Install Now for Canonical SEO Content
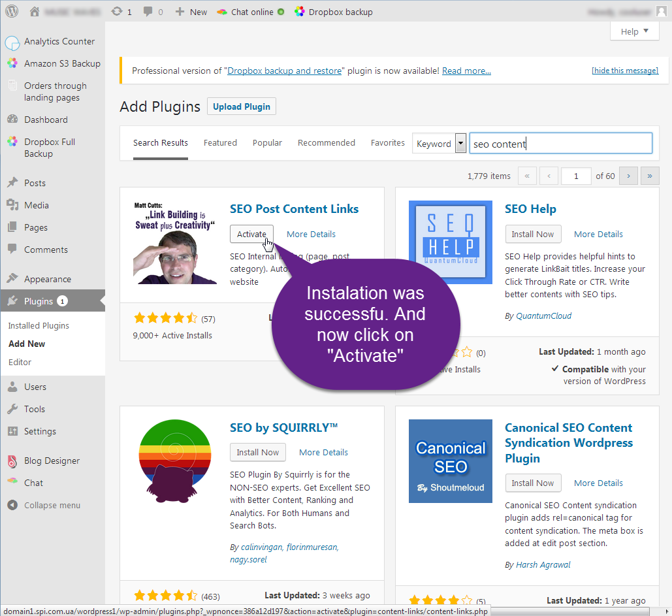 pyautogui.click(x=533, y=483)
